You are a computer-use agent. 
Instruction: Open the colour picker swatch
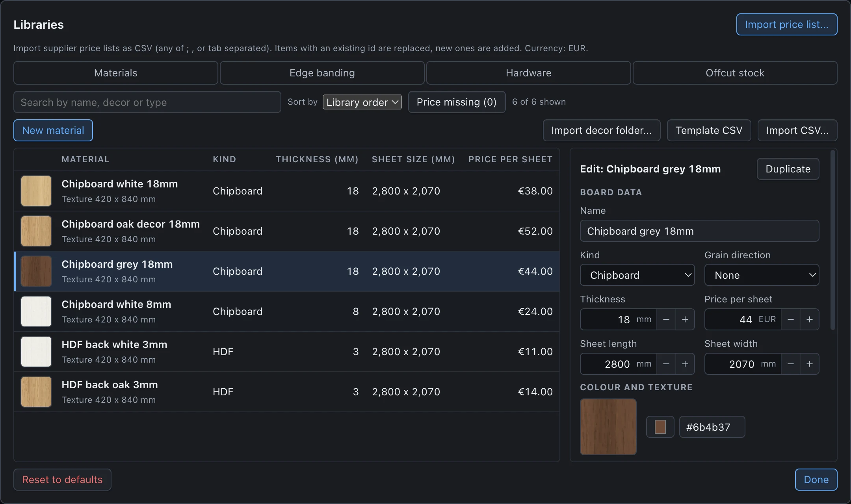(x=660, y=427)
